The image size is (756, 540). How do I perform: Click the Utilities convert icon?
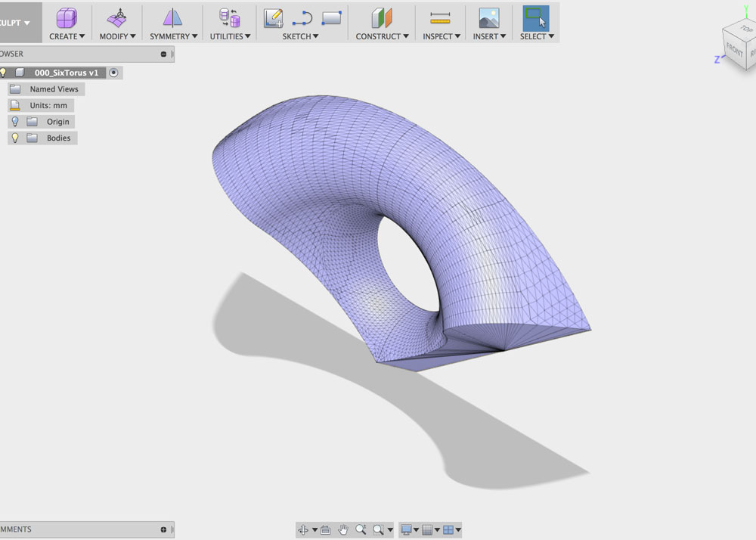coord(230,18)
